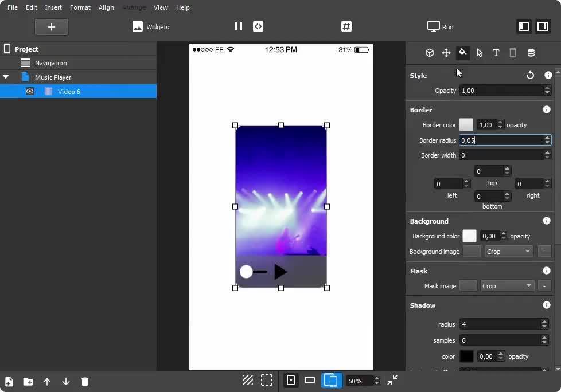Show info for the Border section

[x=546, y=109]
